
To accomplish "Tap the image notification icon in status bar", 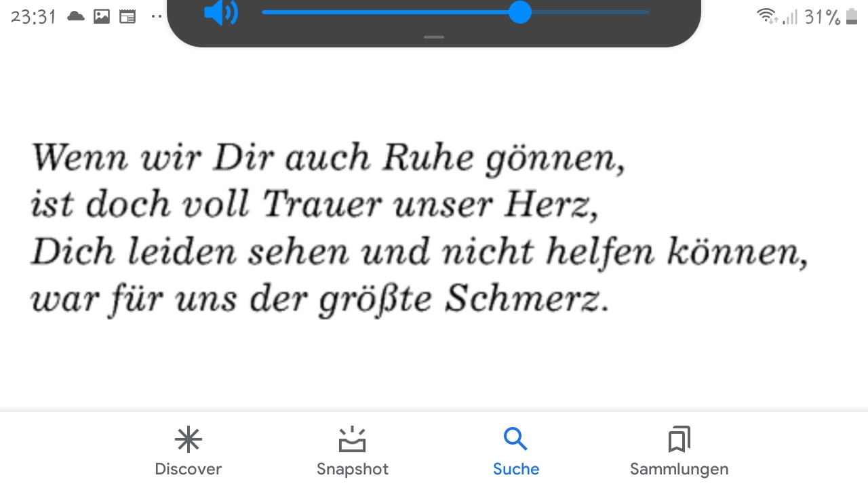I will click(102, 17).
